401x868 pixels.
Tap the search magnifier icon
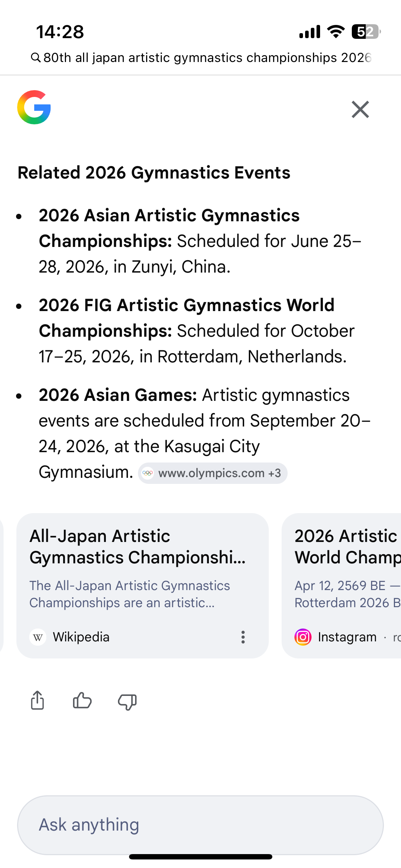coord(35,57)
